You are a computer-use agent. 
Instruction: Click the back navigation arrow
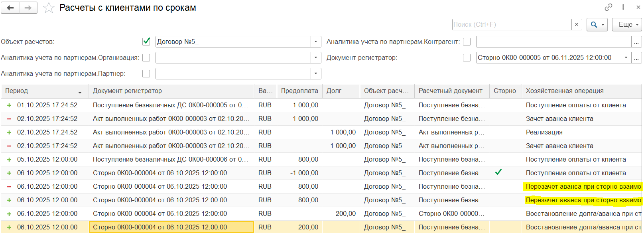(10, 8)
